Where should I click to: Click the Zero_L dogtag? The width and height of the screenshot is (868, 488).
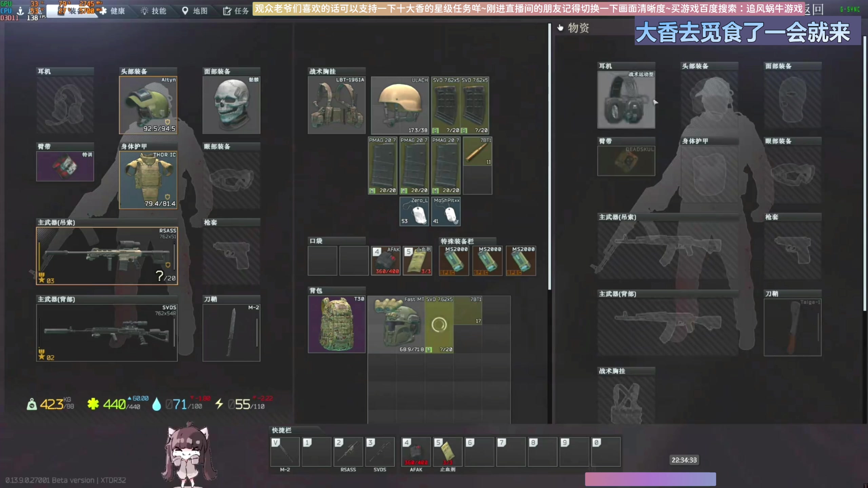[414, 211]
